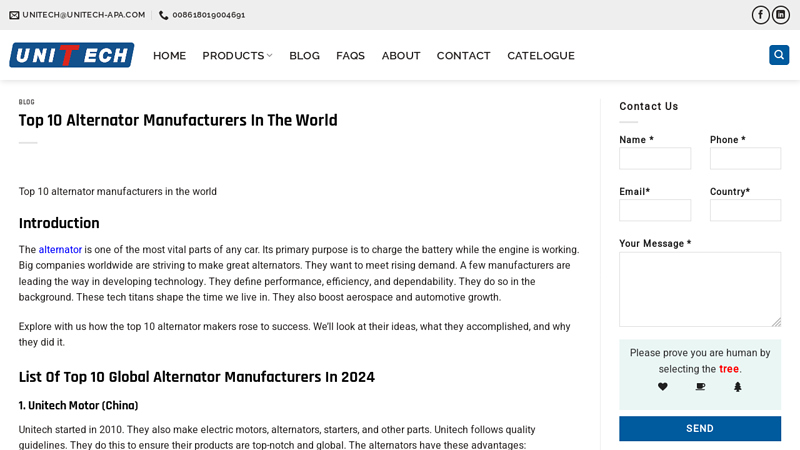Follow the blue 'alternator' hyperlink
Screen dimensions: 800x450
60,250
